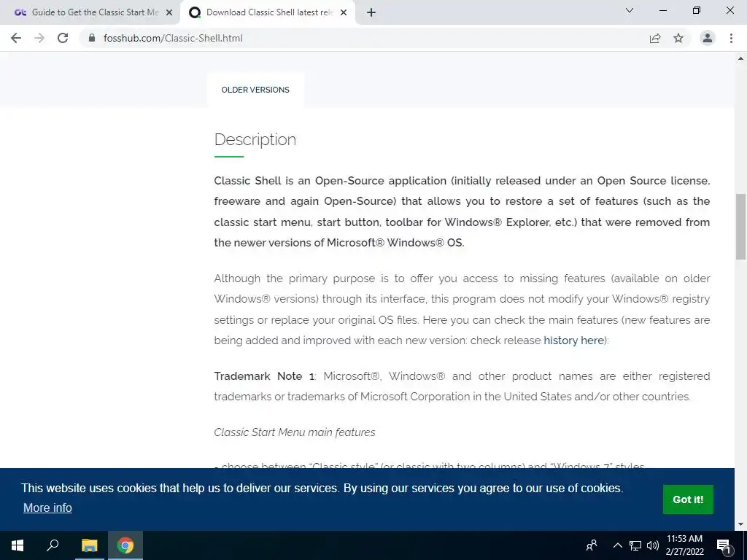747x560 pixels.
Task: Click the address bar URL
Action: tap(173, 38)
